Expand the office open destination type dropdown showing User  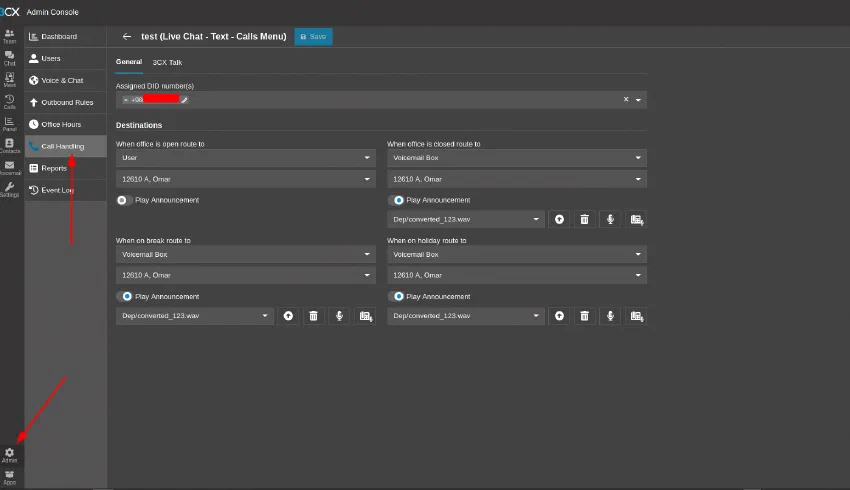[246, 158]
